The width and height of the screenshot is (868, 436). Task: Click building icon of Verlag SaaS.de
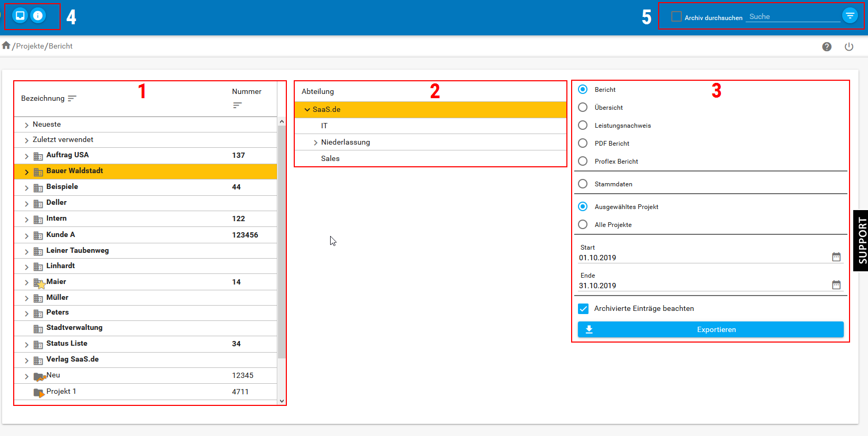point(38,361)
